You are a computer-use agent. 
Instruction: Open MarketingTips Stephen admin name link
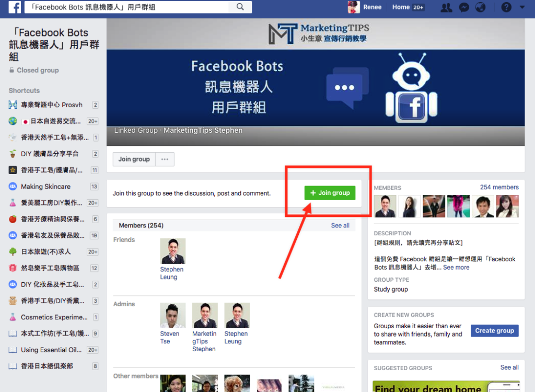click(x=204, y=341)
